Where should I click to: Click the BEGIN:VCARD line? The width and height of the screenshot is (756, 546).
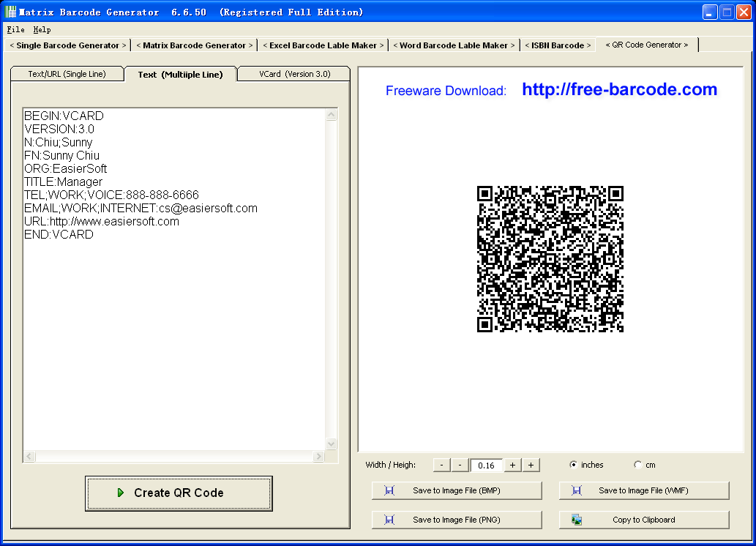64,116
